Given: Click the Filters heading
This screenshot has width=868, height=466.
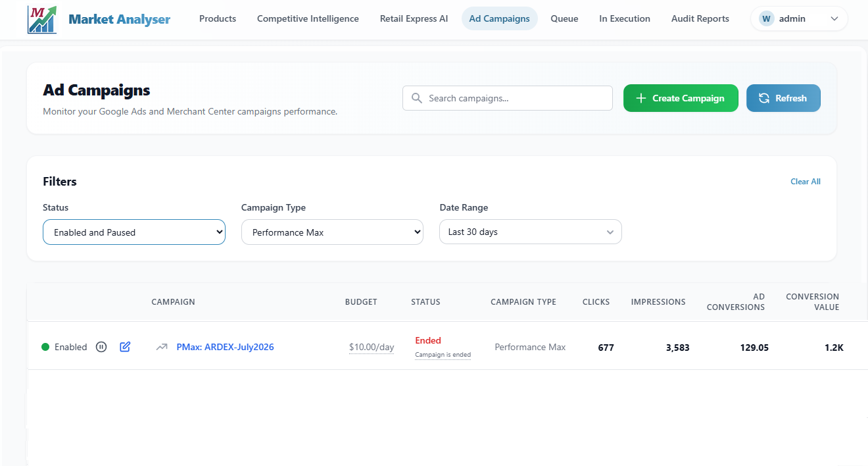Looking at the screenshot, I should pos(60,182).
